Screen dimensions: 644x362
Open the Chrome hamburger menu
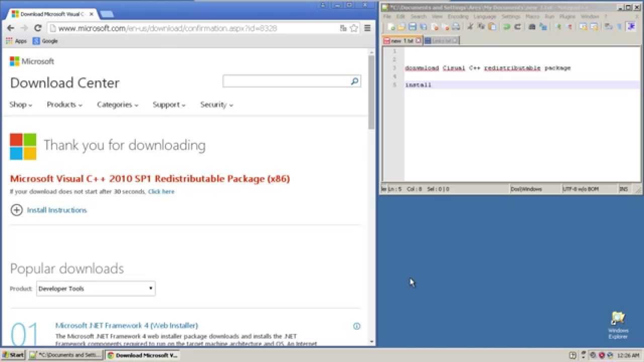[367, 28]
